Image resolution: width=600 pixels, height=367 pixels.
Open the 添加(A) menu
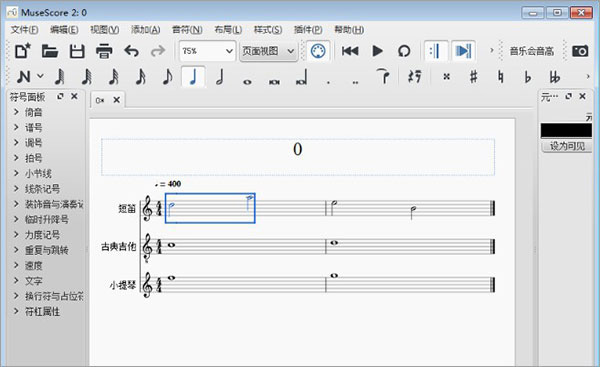(145, 29)
